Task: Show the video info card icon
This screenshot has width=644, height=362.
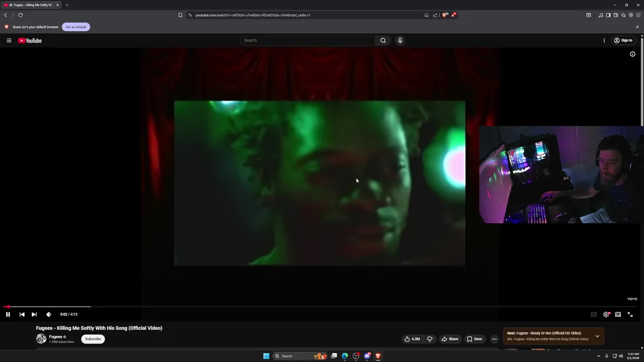Action: click(x=632, y=54)
